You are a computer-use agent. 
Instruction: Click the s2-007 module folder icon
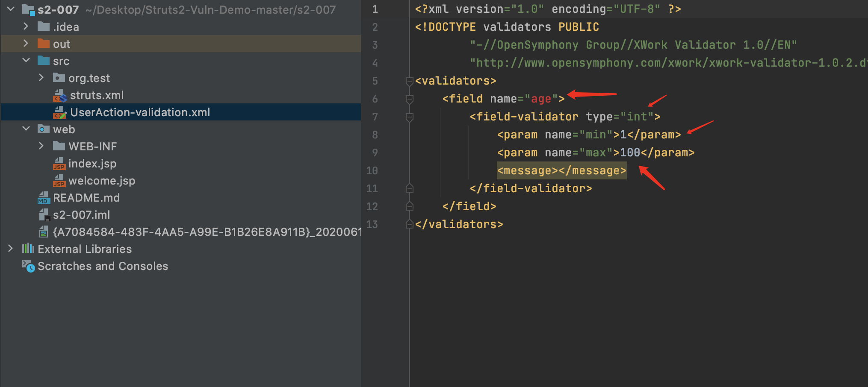[x=28, y=9]
